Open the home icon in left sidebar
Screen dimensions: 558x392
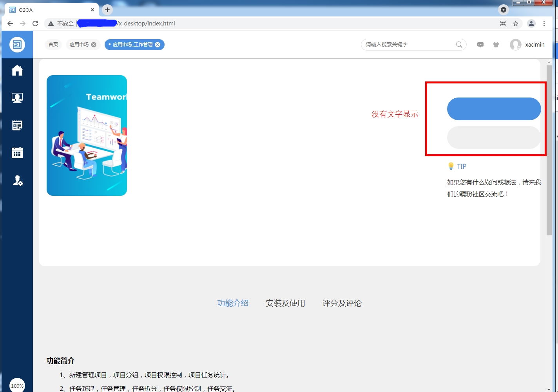coord(17,70)
